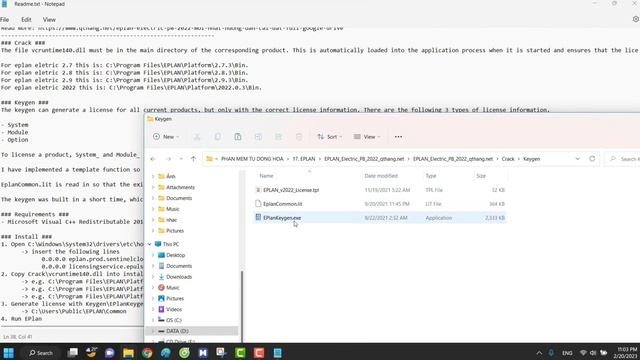Viewport: 640px width, 360px height.
Task: Open the See more ellipsis menu
Action: pyautogui.click(x=398, y=137)
